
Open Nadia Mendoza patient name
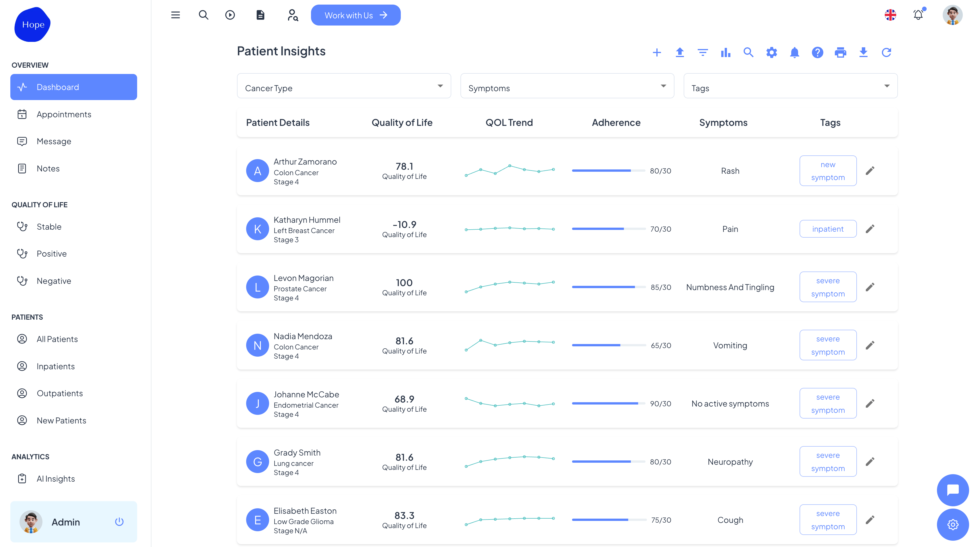tap(303, 336)
